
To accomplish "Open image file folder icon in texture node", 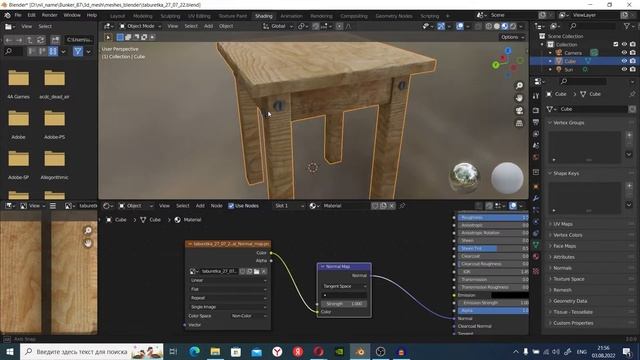I will click(x=256, y=271).
